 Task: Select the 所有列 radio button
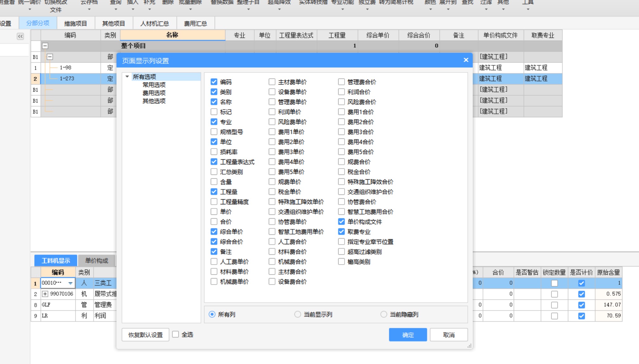pos(212,314)
